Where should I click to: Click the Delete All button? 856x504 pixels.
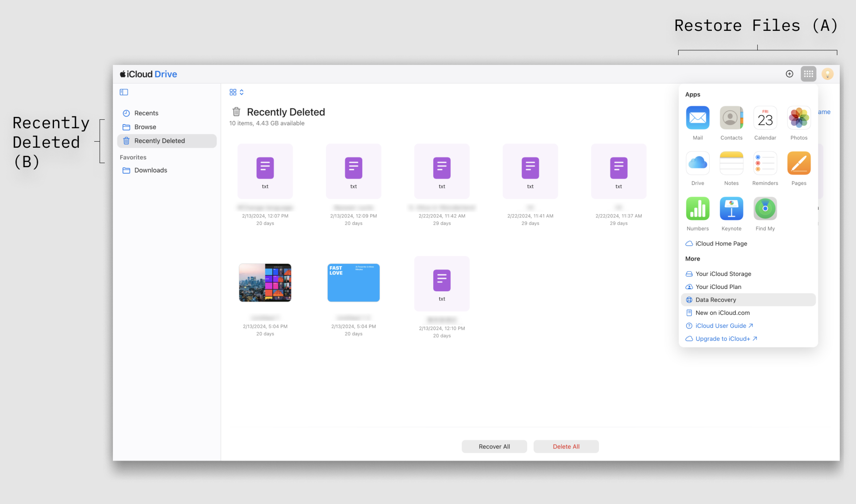(x=566, y=446)
